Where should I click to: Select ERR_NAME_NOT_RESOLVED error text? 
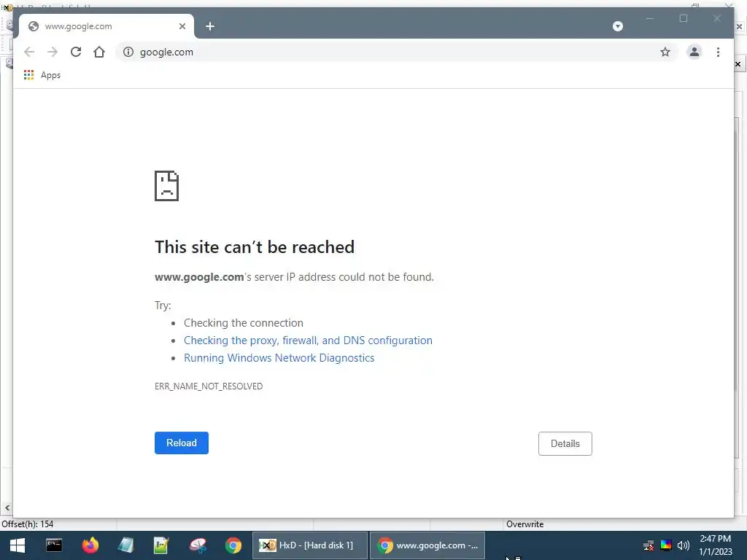209,386
